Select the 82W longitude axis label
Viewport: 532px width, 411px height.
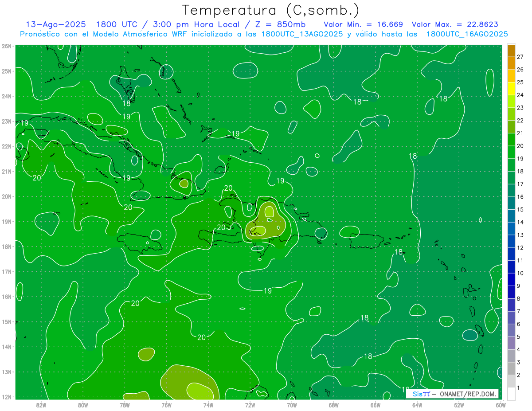41,405
